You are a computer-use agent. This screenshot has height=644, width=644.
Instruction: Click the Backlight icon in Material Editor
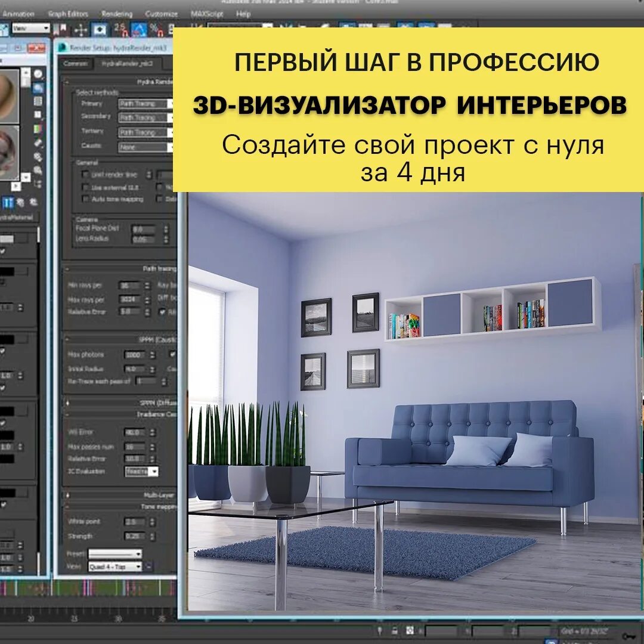(39, 88)
